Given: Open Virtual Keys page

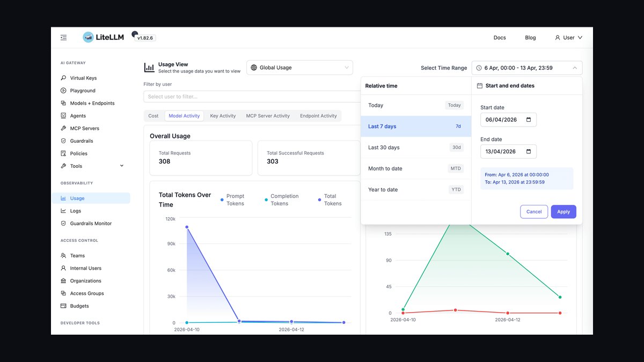Looking at the screenshot, I should pos(91,78).
